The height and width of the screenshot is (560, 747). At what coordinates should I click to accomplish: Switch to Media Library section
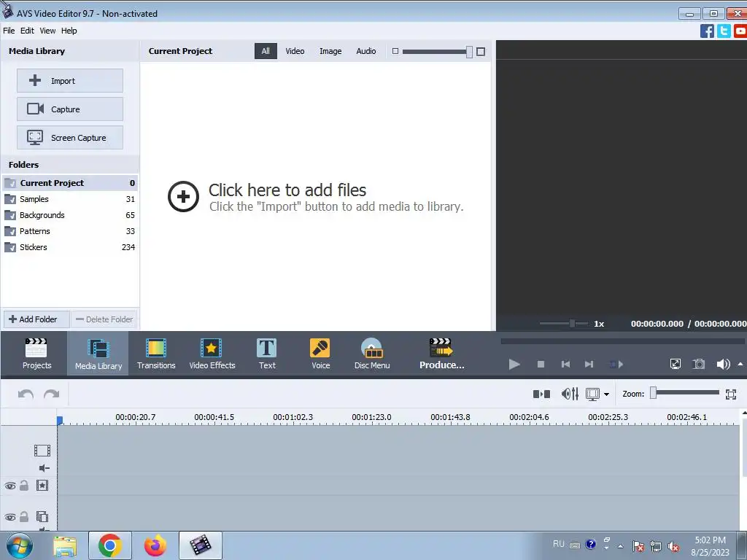tap(98, 354)
